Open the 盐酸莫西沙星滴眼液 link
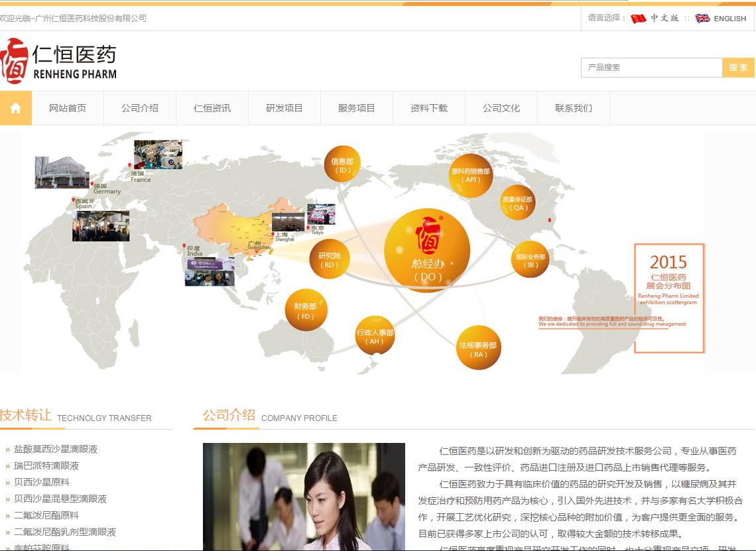This screenshot has width=756, height=551. 56,450
